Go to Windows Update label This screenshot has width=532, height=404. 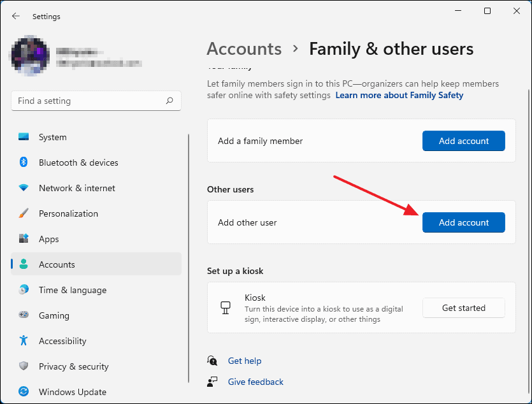[73, 392]
